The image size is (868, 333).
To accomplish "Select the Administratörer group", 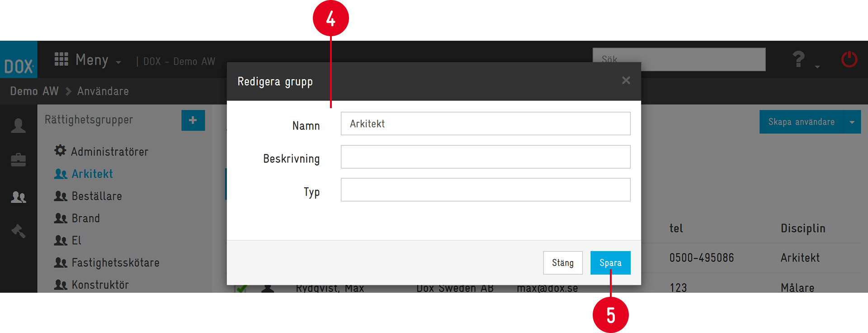I will click(101, 151).
